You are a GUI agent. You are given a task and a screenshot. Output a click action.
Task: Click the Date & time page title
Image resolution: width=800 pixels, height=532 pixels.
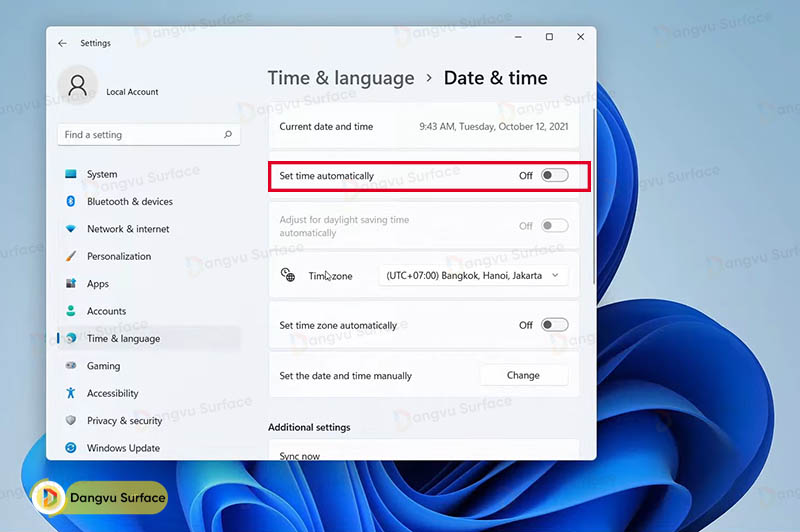495,78
